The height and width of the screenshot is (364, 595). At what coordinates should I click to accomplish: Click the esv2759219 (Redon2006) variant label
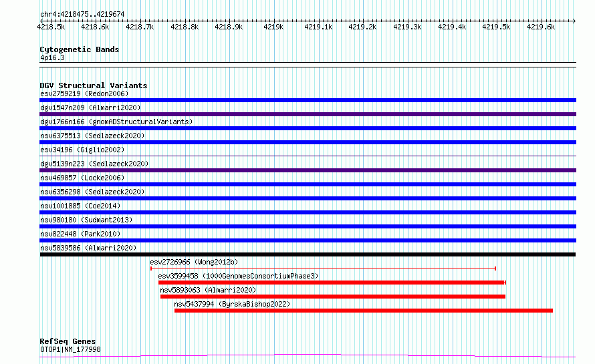pyautogui.click(x=84, y=94)
